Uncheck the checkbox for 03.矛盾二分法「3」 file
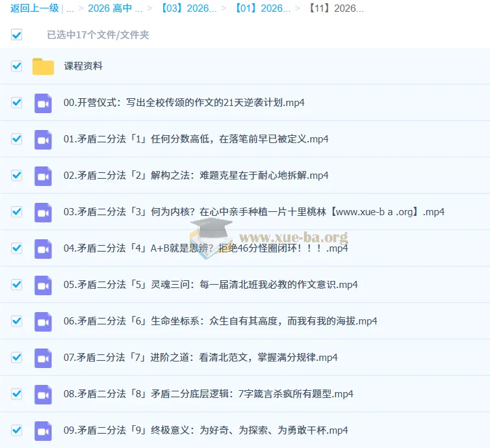The image size is (490, 448). point(17,212)
